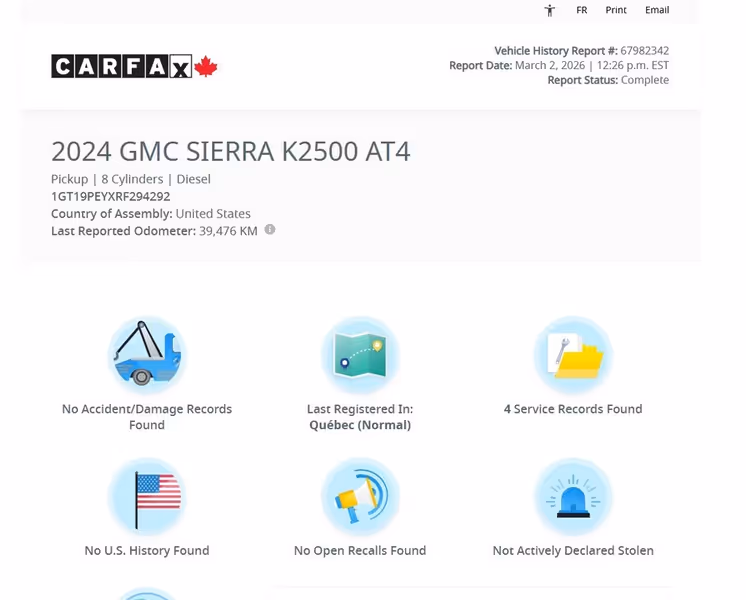Viewport: 746px width, 600px height.
Task: Switch the report language to FR
Action: coord(581,10)
